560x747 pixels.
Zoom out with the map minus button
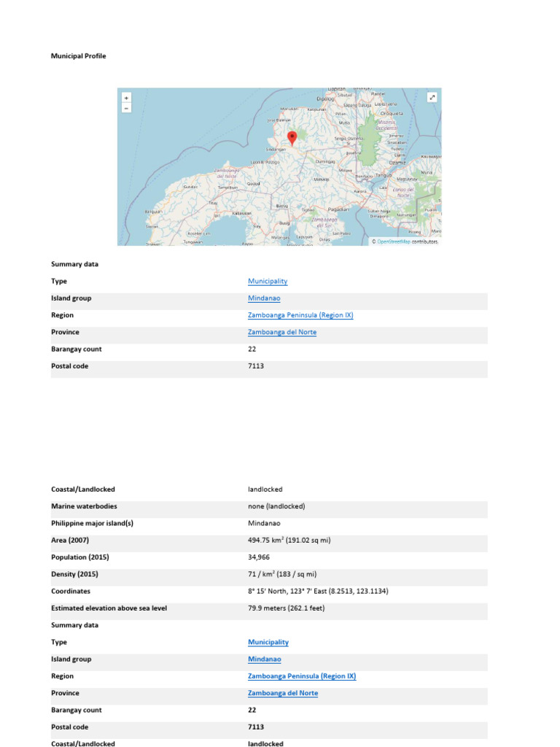126,109
